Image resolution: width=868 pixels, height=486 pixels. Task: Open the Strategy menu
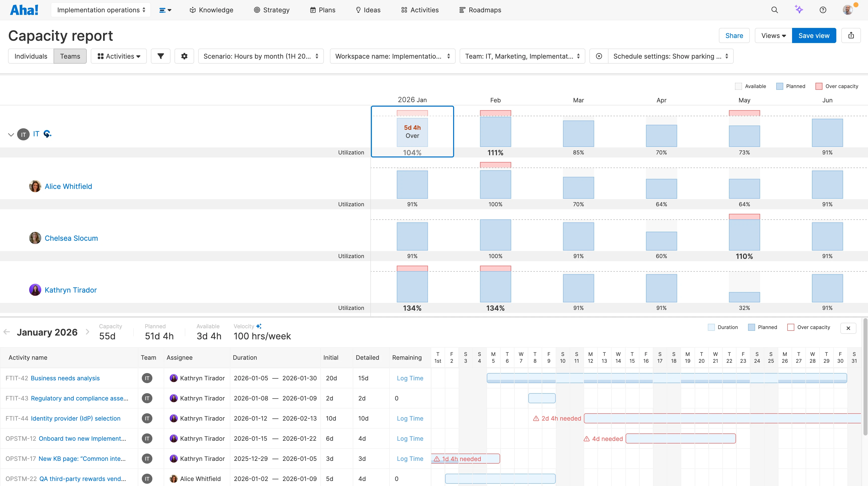coord(271,10)
